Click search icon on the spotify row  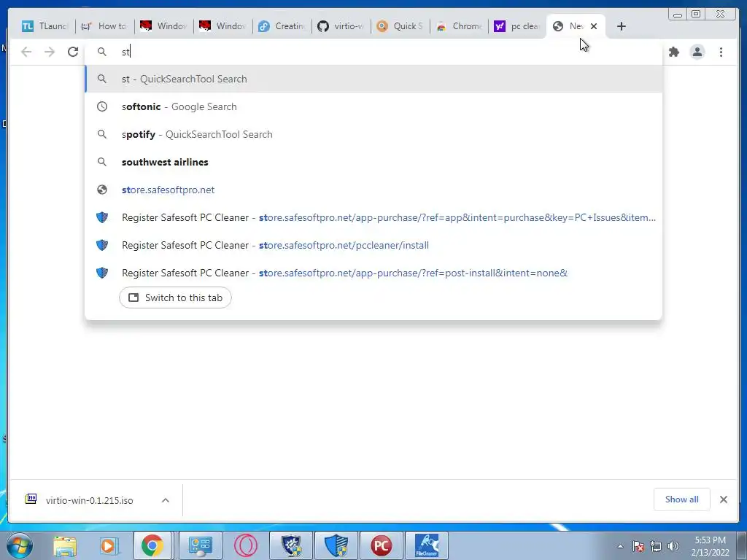(102, 134)
